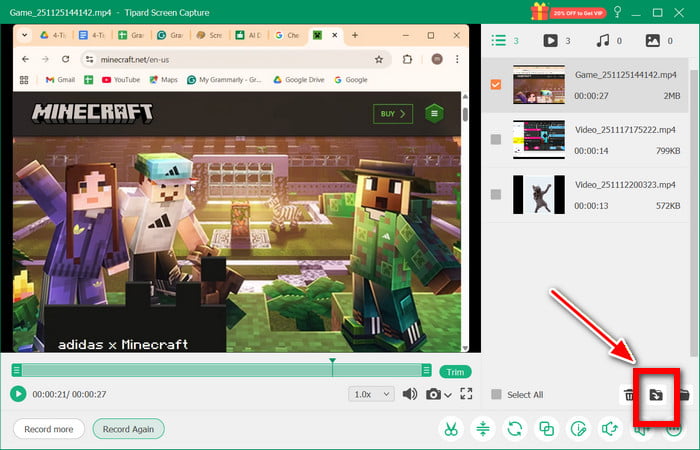
Task: Click the scissors cut tool icon
Action: [451, 429]
